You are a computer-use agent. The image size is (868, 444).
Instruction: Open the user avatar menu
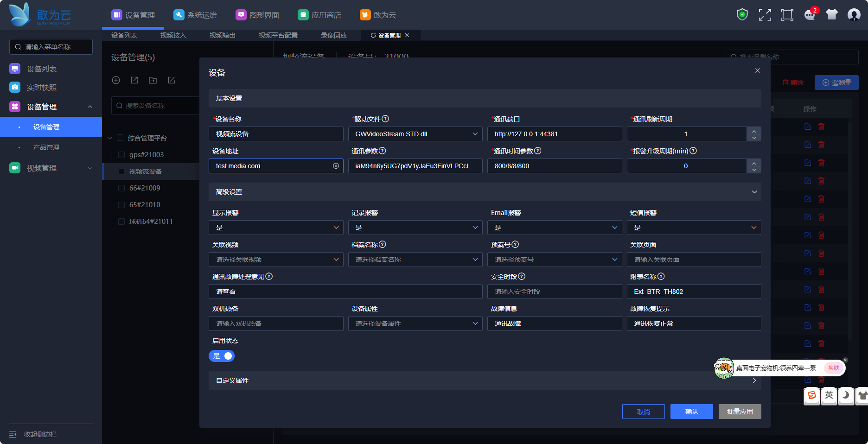[x=854, y=15]
